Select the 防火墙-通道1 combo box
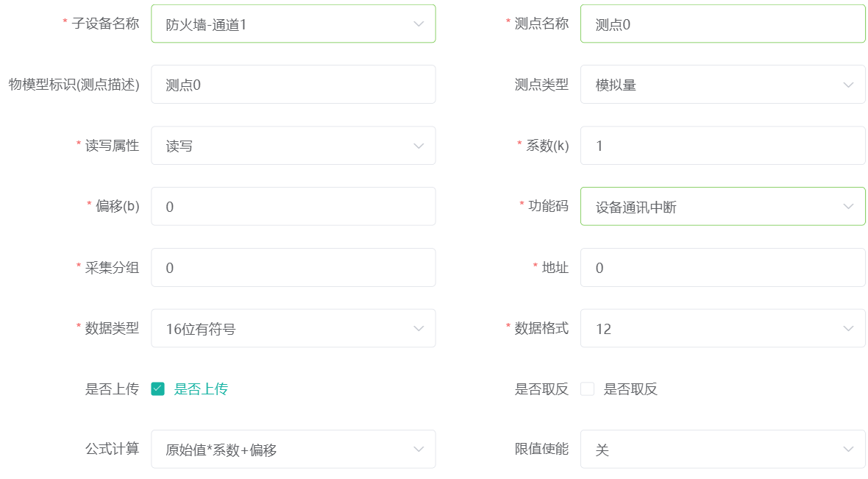This screenshot has height=479, width=868. click(x=294, y=24)
